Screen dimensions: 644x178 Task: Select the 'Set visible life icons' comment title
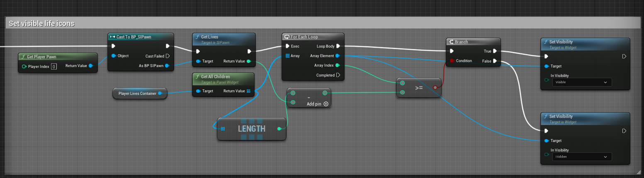[x=41, y=24]
